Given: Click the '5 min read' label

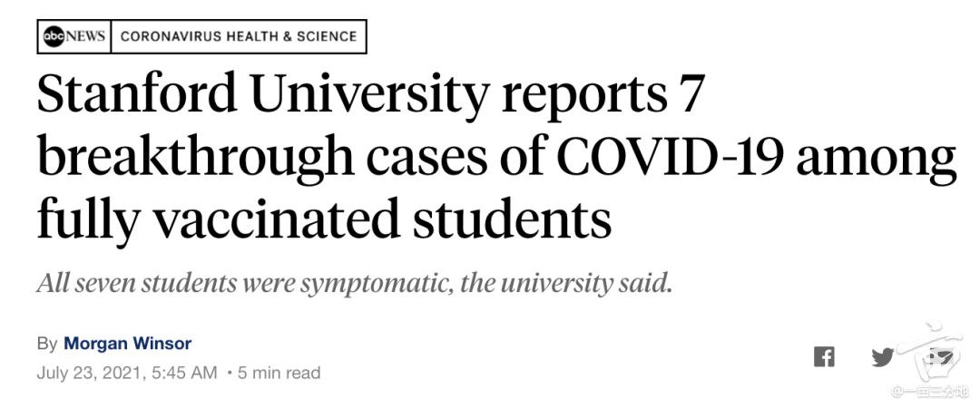Looking at the screenshot, I should point(279,373).
